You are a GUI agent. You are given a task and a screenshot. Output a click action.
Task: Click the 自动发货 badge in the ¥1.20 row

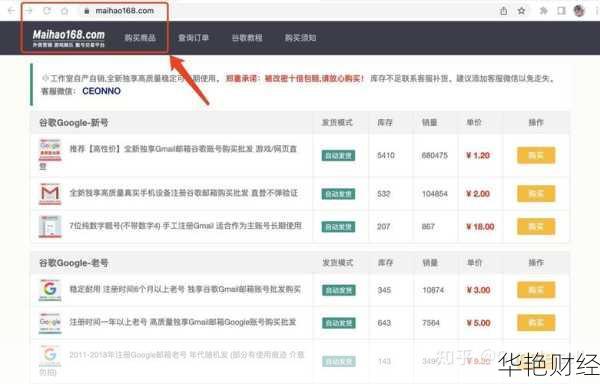(x=338, y=156)
